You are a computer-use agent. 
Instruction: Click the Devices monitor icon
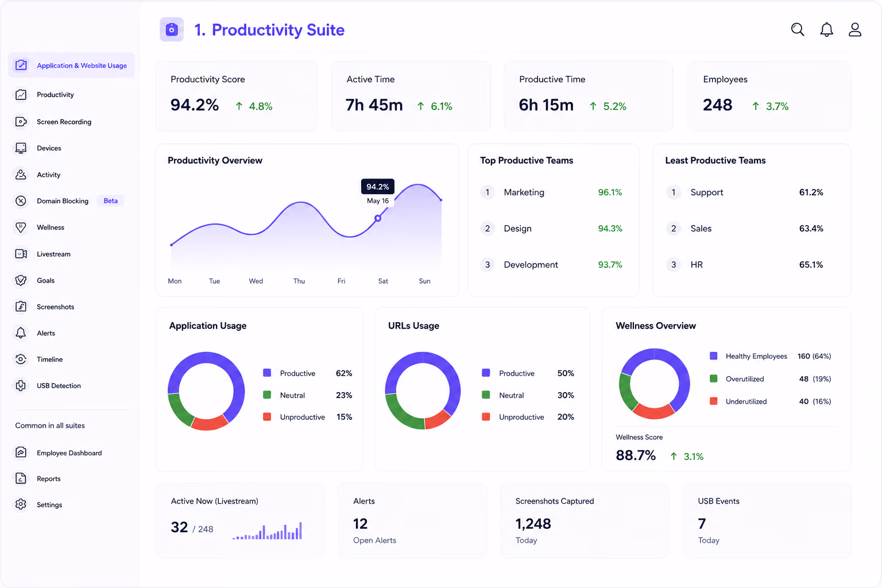coord(21,148)
